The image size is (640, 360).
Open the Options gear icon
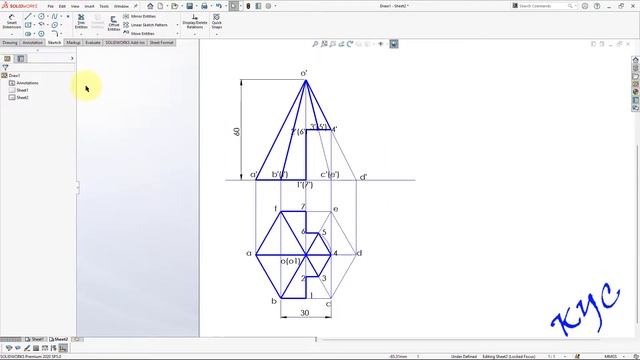268,6
